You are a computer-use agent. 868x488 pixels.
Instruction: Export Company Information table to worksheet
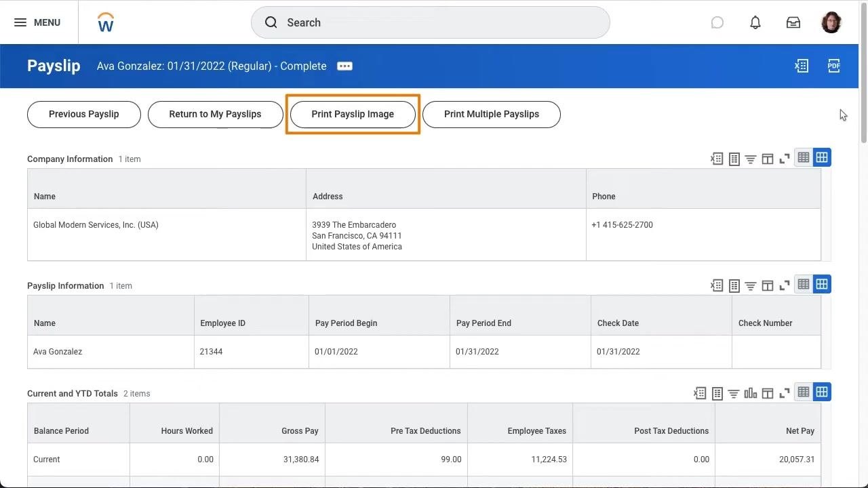point(734,159)
